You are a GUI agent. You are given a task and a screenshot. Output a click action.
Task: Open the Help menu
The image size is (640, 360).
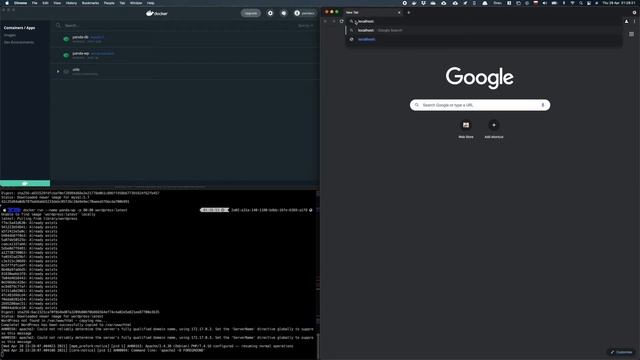(151, 3)
